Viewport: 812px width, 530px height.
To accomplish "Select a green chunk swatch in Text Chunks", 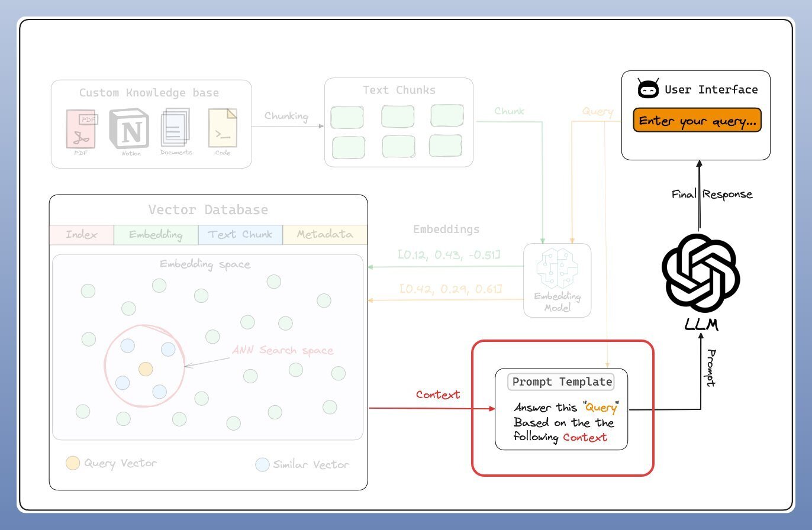I will 347,118.
